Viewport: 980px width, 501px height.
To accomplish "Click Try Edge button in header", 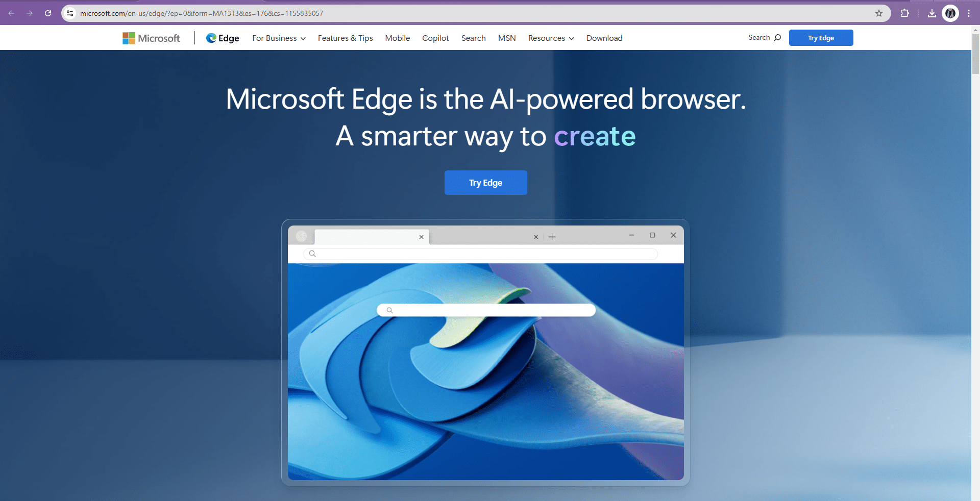I will tap(821, 38).
